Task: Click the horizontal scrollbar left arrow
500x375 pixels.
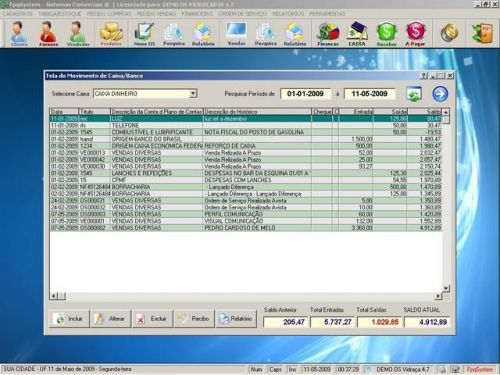Action: tap(54, 296)
